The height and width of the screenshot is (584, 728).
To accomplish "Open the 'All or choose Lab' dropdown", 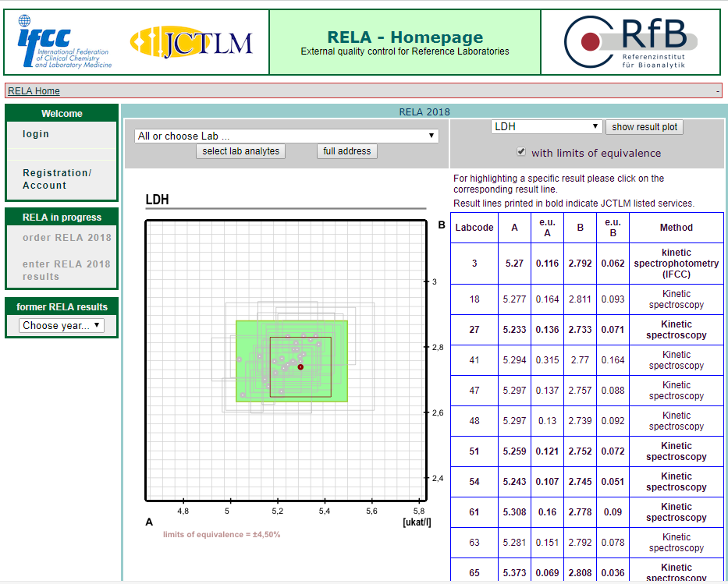I will 286,136.
